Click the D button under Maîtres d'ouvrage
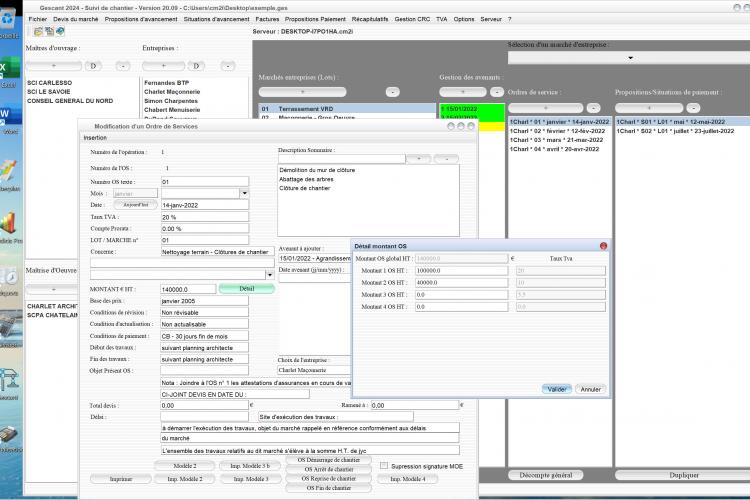Image resolution: width=750 pixels, height=500 pixels. pos(93,66)
